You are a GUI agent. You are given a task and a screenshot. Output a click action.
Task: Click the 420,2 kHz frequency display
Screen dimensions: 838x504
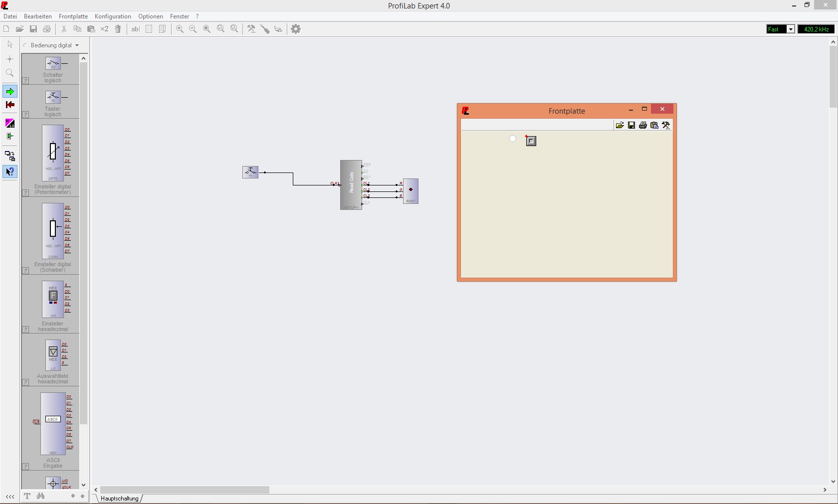point(816,29)
